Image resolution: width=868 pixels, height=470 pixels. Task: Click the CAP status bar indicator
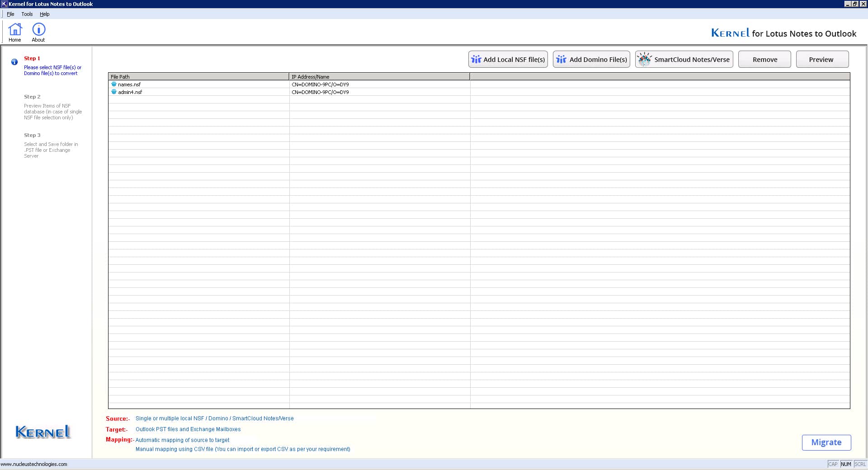tap(833, 464)
